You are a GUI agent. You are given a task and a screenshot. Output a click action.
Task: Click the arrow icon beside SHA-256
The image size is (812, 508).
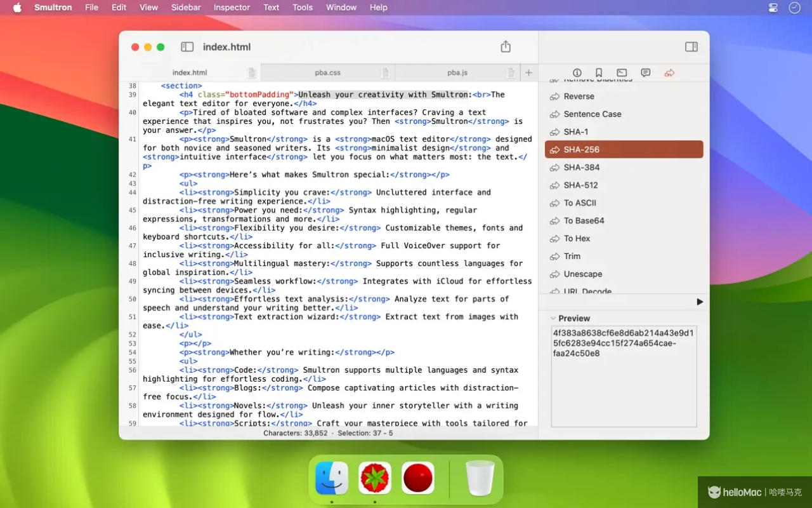554,150
